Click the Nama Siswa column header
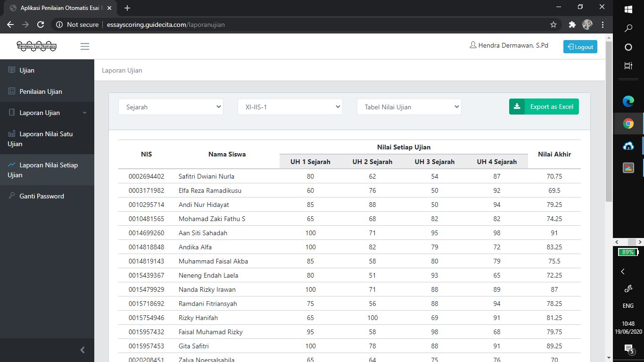Viewport: 644px width, 362px height. click(x=227, y=154)
